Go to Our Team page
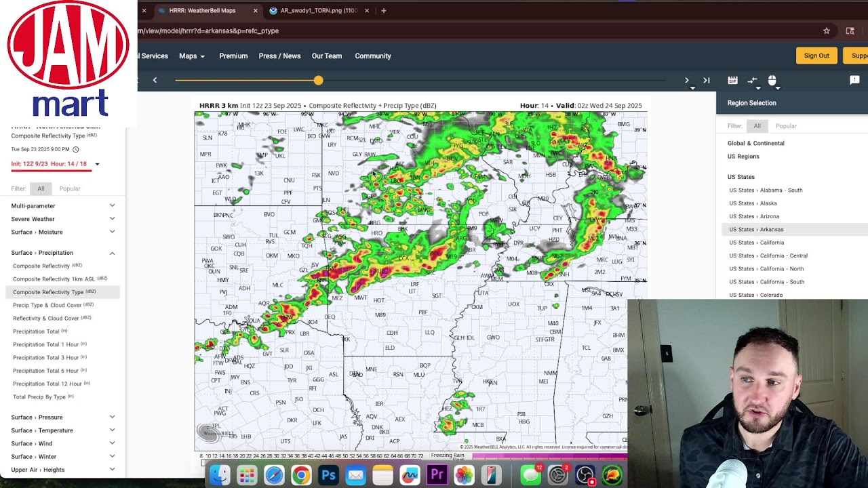Image resolution: width=868 pixels, height=488 pixels. tap(327, 56)
